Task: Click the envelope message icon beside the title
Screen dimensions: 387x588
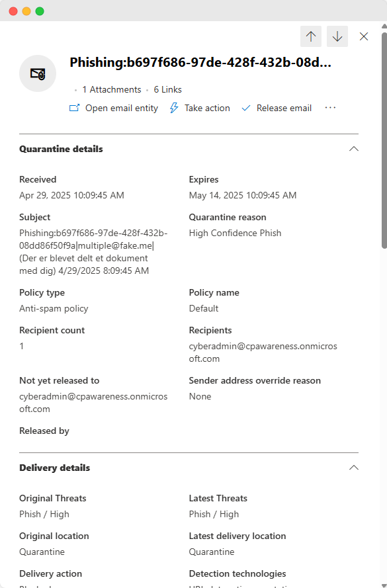Action: 37,73
